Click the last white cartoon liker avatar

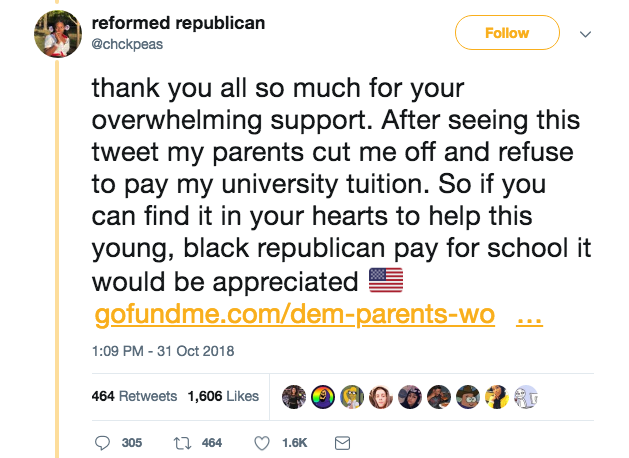[x=527, y=396]
